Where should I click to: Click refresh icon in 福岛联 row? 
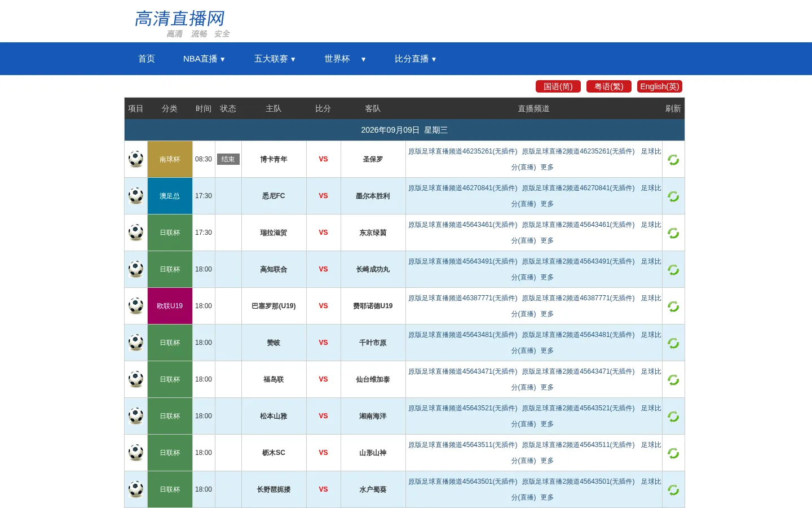[x=673, y=380]
